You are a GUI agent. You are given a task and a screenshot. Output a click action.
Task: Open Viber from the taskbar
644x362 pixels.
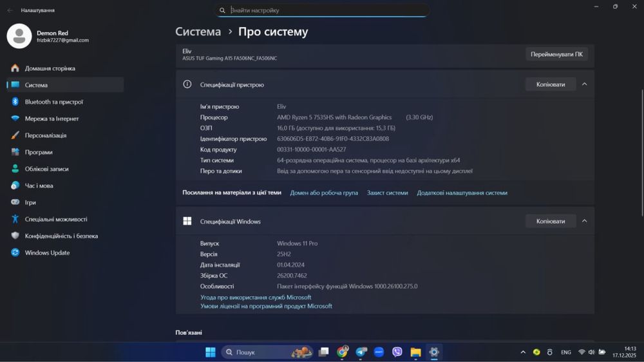click(397, 352)
